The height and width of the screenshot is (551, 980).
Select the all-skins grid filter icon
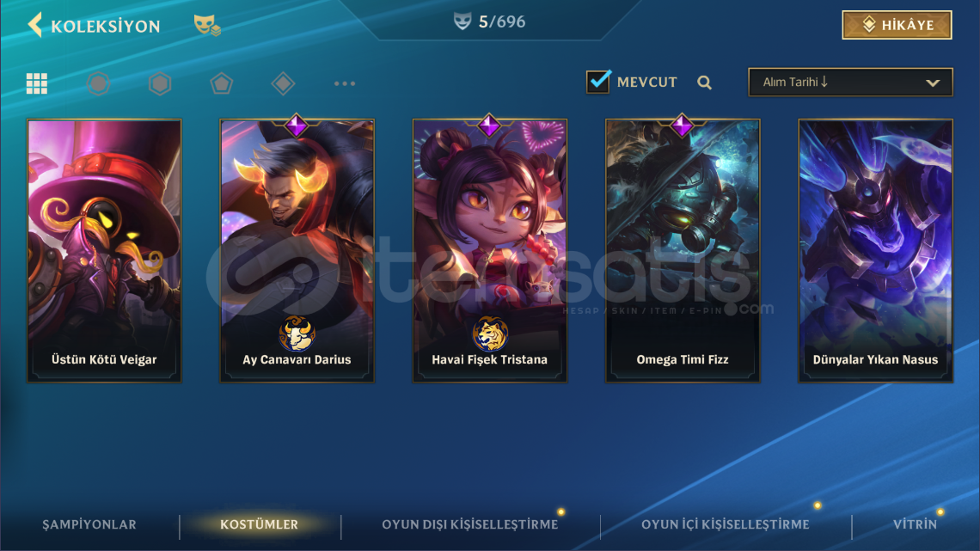click(x=37, y=83)
